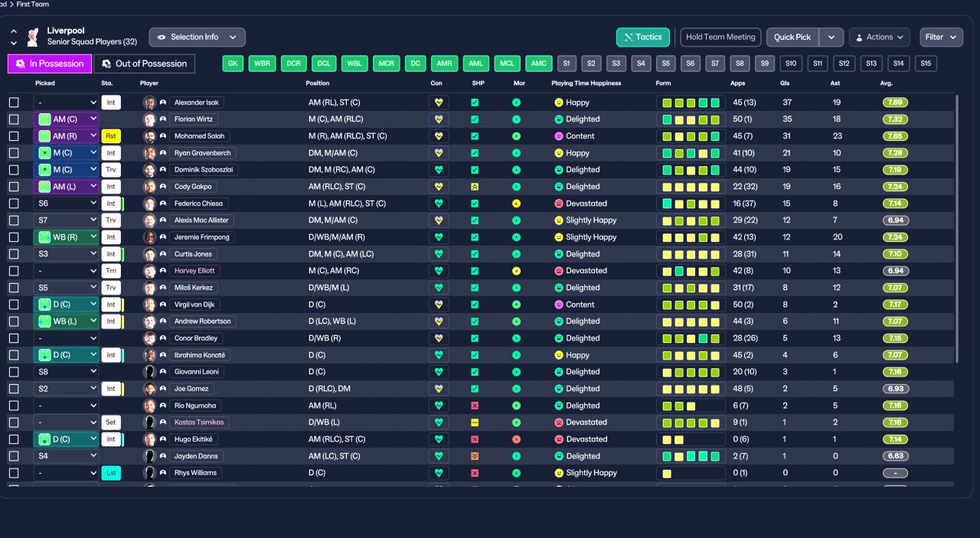The image size is (980, 538).
Task: Select the S15 substitute slot
Action: pyautogui.click(x=926, y=64)
